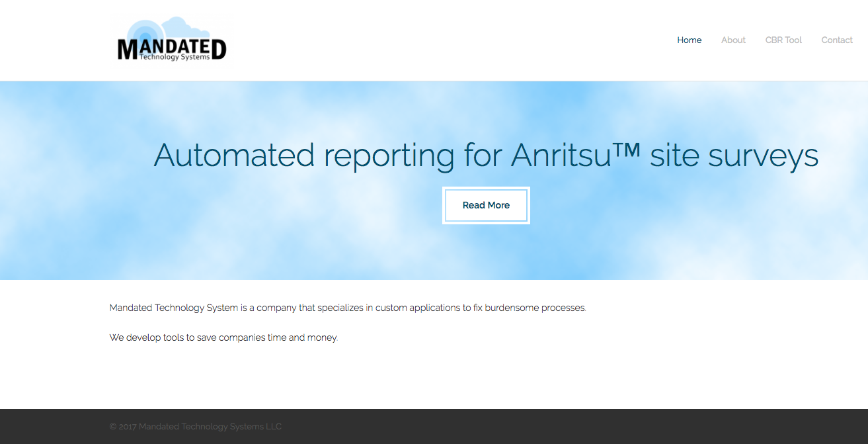Screen dimensions: 868x444
Task: Open the About menu item
Action: (x=733, y=40)
